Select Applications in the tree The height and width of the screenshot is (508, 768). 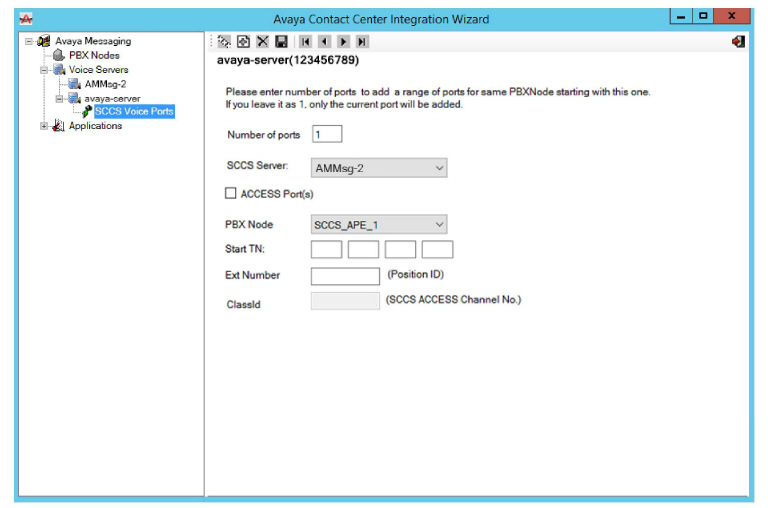point(95,126)
